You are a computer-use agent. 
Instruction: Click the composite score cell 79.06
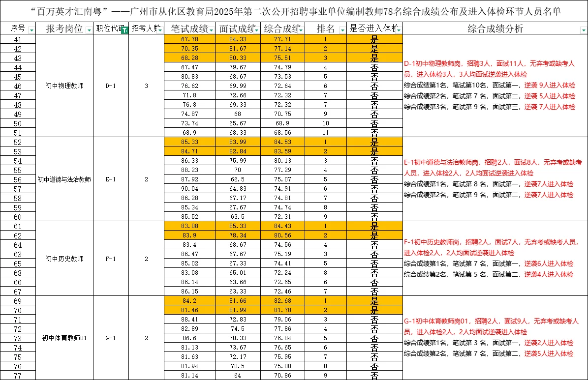click(282, 320)
